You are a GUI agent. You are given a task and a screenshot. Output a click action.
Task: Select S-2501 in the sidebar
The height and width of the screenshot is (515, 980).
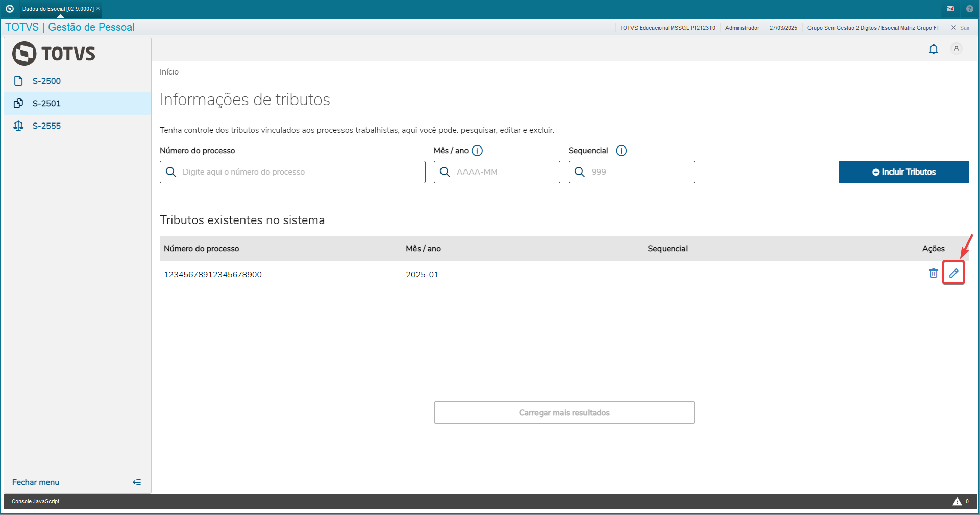46,103
